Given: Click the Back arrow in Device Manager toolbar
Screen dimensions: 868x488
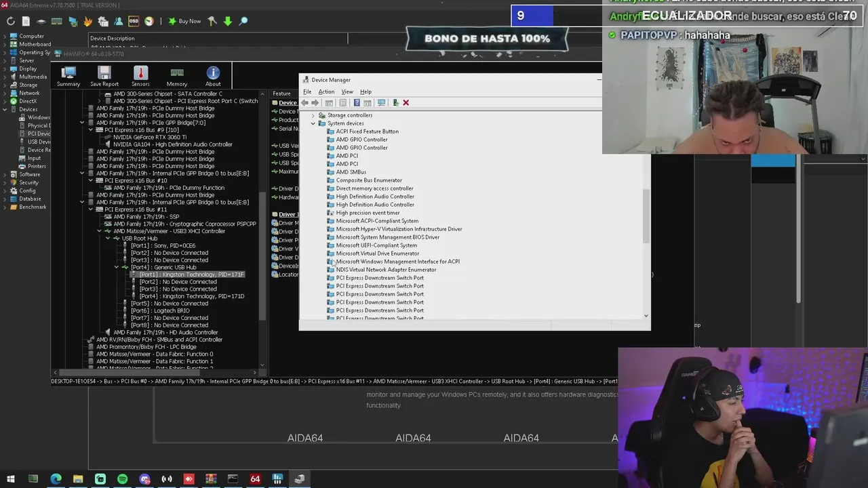Looking at the screenshot, I should point(305,103).
